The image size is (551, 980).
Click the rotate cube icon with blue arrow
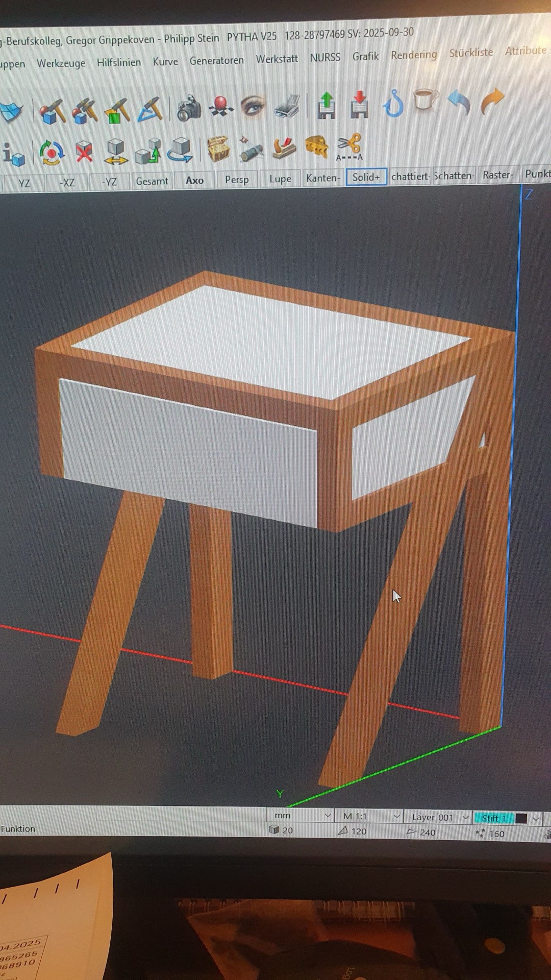[x=180, y=150]
